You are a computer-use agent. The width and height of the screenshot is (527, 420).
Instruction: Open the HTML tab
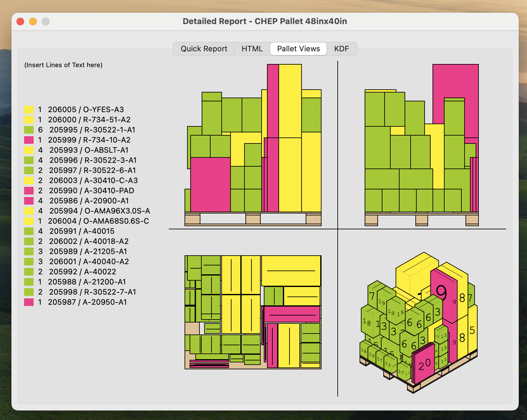click(x=252, y=49)
